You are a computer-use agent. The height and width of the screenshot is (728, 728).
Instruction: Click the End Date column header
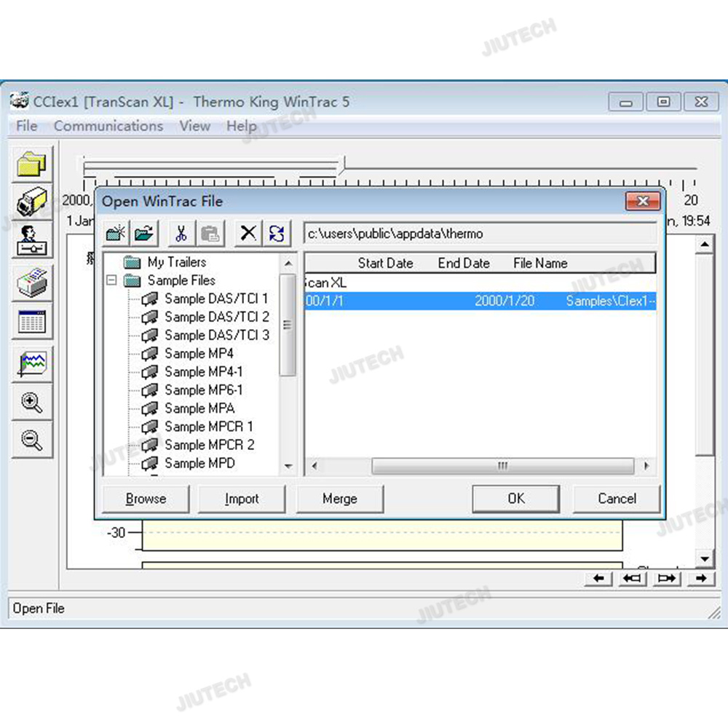[x=464, y=264]
